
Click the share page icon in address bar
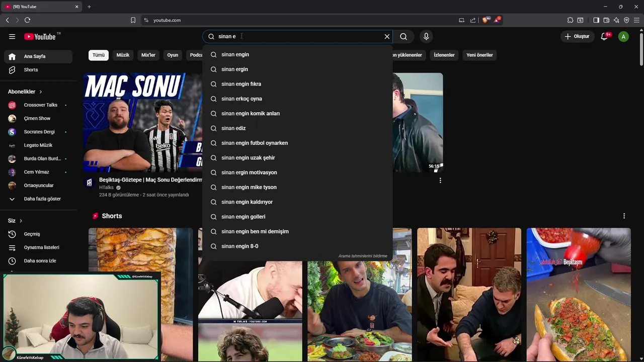473,20
